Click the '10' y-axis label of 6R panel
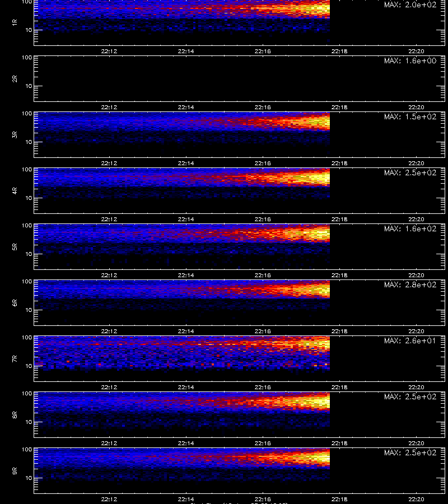The width and height of the screenshot is (448, 504). click(29, 310)
